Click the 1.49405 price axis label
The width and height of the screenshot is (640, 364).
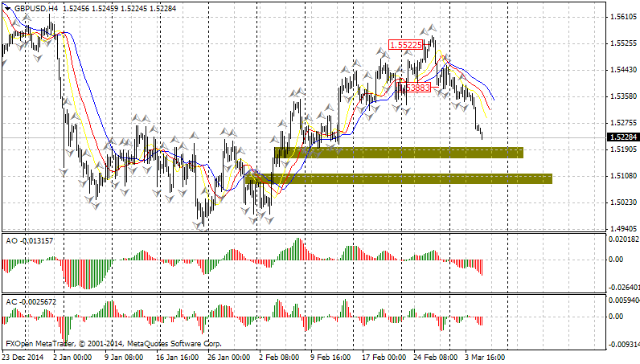(x=623, y=228)
